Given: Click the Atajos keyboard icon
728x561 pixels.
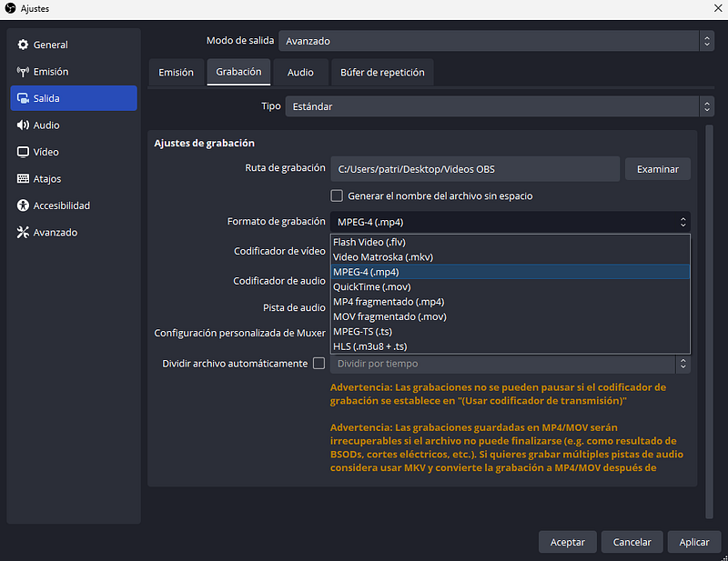Looking at the screenshot, I should 23,178.
